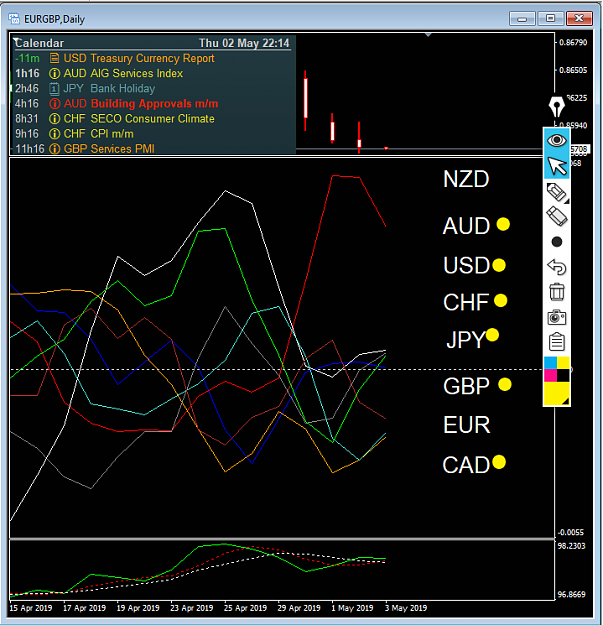Click the tallest red candlestick on the price chart
This screenshot has height=625, width=603.
[305, 100]
